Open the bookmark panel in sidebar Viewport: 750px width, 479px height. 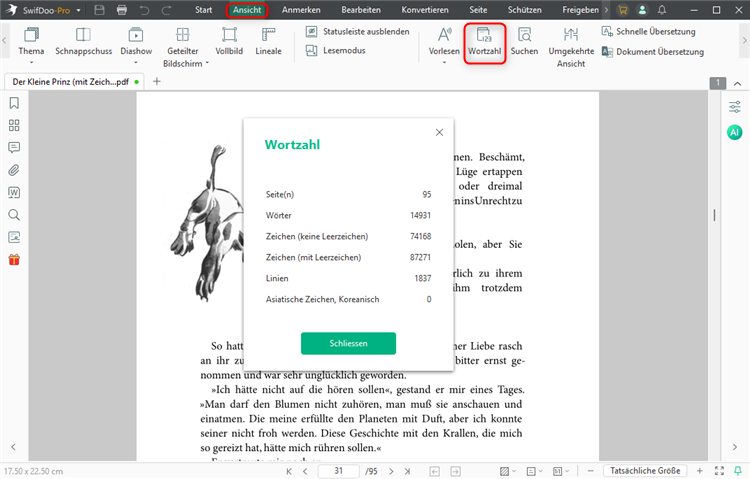(14, 103)
